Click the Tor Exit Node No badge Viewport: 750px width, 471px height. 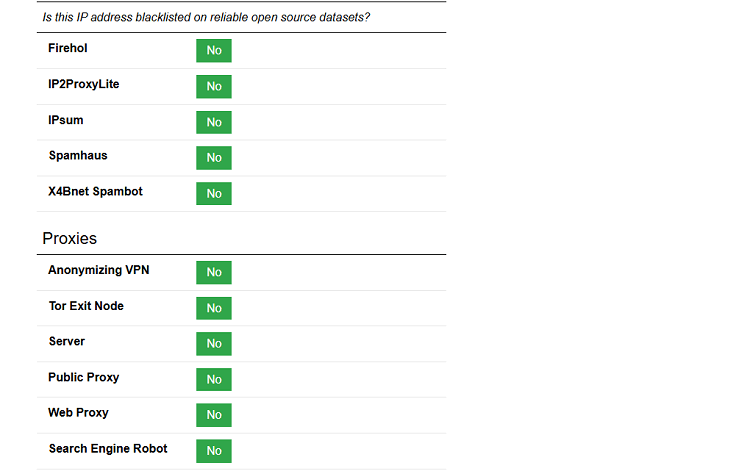pos(214,308)
